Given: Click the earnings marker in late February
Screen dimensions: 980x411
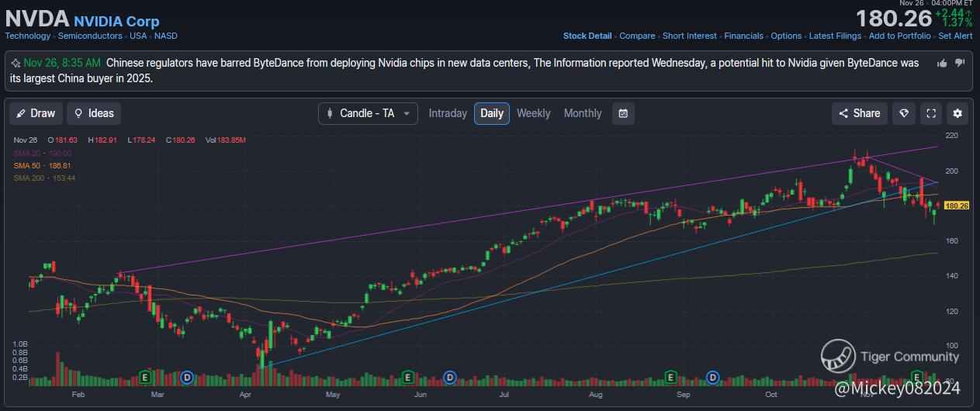Looking at the screenshot, I should 144,378.
